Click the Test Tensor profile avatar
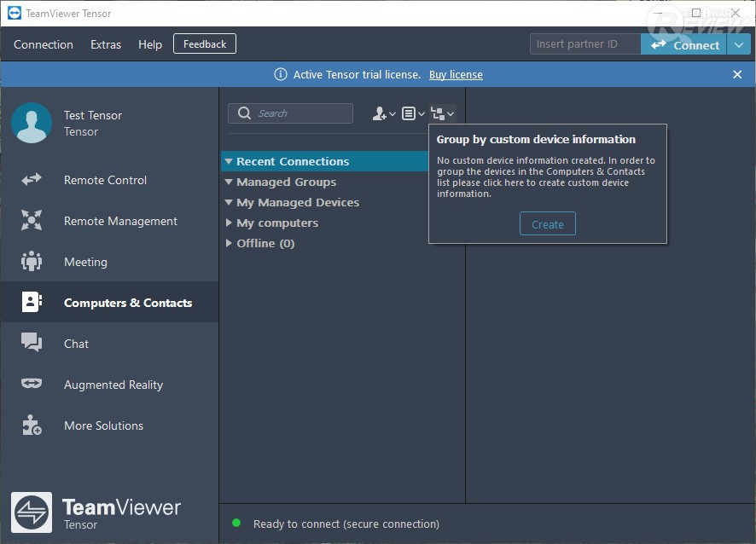Viewport: 756px width, 544px height. pos(32,123)
